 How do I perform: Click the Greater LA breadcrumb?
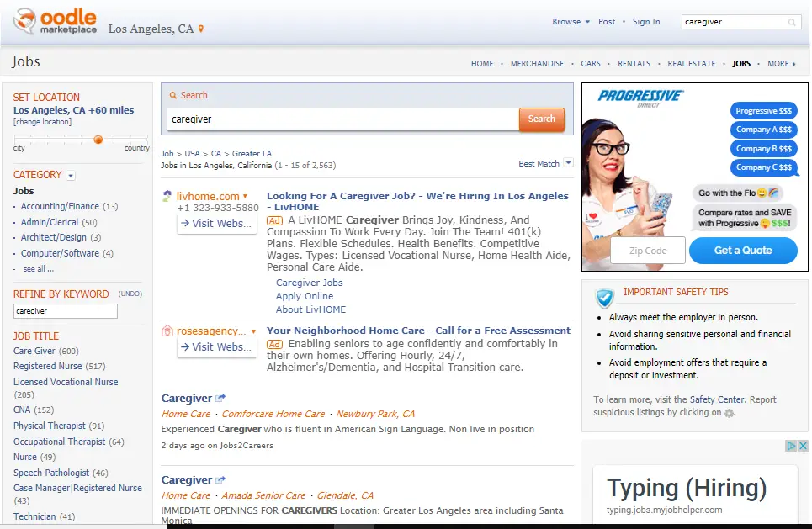[x=252, y=154]
